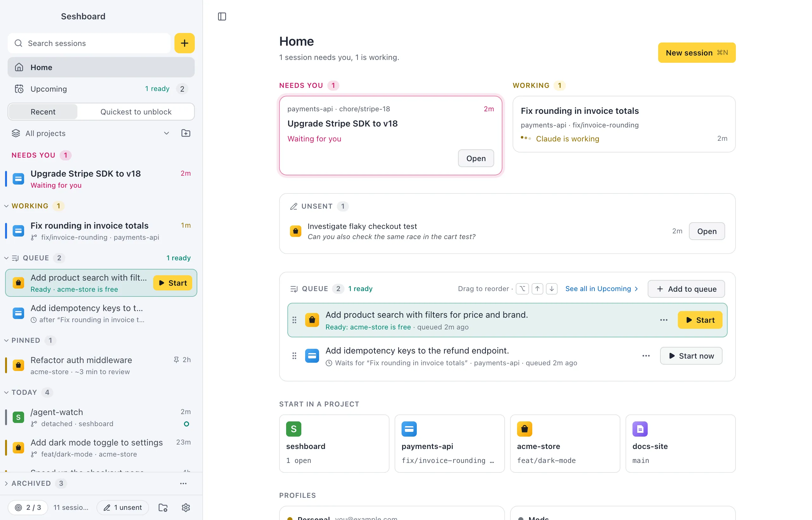Image resolution: width=812 pixels, height=520 pixels.
Task: Open more options for product search queue item
Action: click(x=664, y=320)
